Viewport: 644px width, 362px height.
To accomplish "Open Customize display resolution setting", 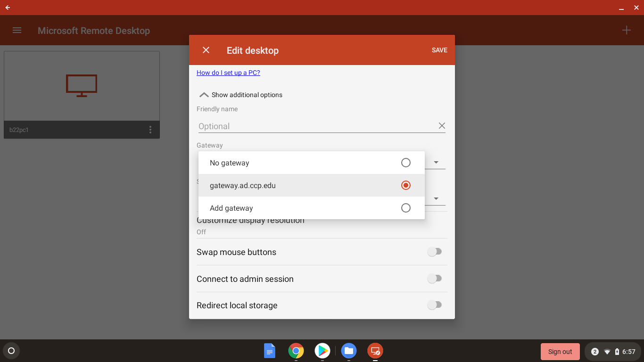I will click(x=322, y=225).
